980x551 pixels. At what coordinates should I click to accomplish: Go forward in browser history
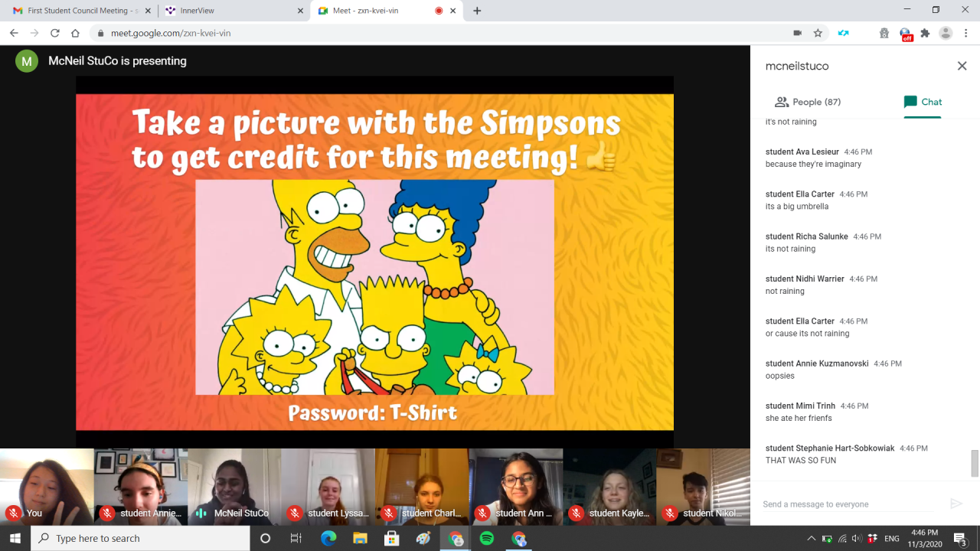[34, 33]
